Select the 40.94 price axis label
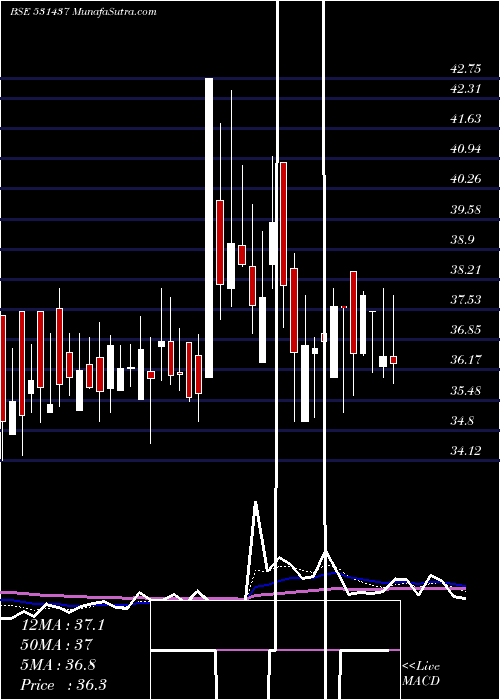Viewport: 500px width, 700px height. point(466,149)
